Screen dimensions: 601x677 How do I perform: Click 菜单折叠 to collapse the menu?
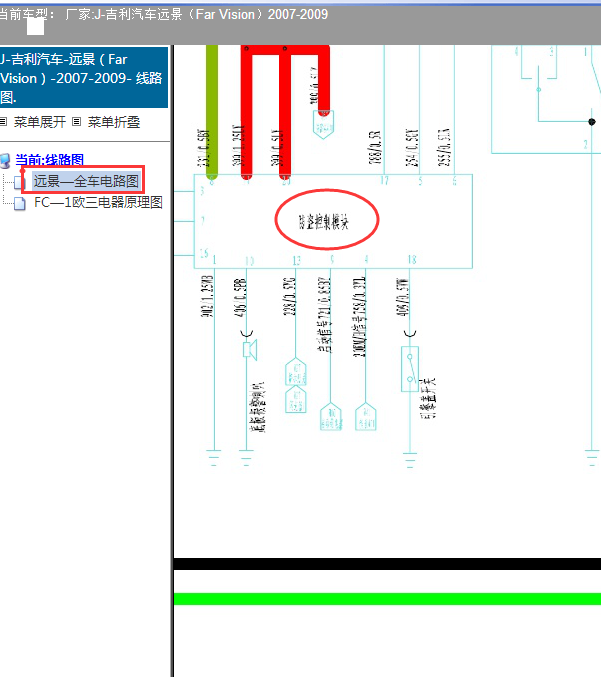tap(114, 122)
